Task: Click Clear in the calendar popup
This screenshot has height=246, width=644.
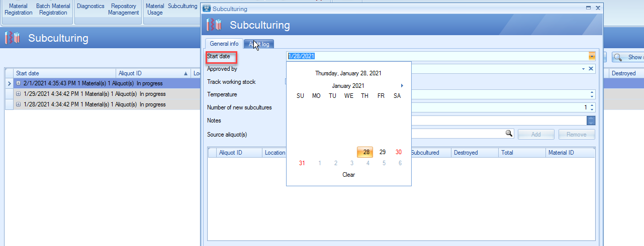Action: [x=348, y=175]
